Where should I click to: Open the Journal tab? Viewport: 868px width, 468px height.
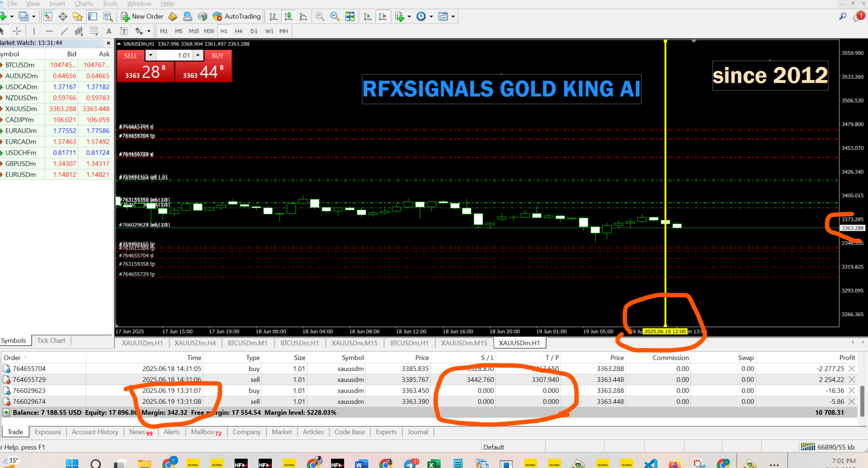[x=418, y=432]
